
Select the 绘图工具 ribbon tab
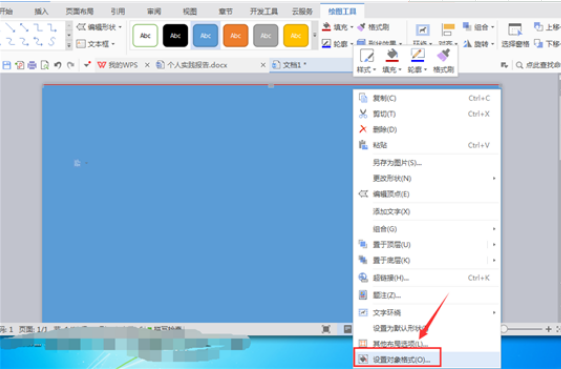(342, 11)
